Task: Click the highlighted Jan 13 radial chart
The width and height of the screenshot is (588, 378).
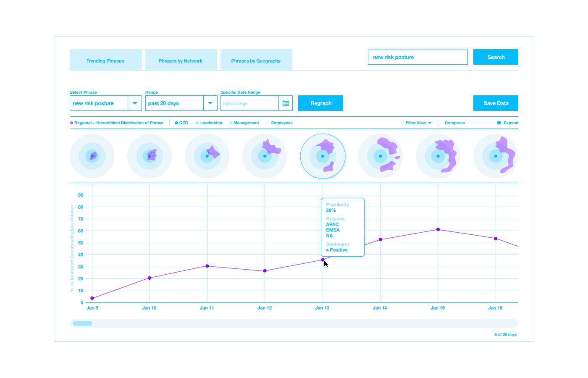Action: point(323,156)
